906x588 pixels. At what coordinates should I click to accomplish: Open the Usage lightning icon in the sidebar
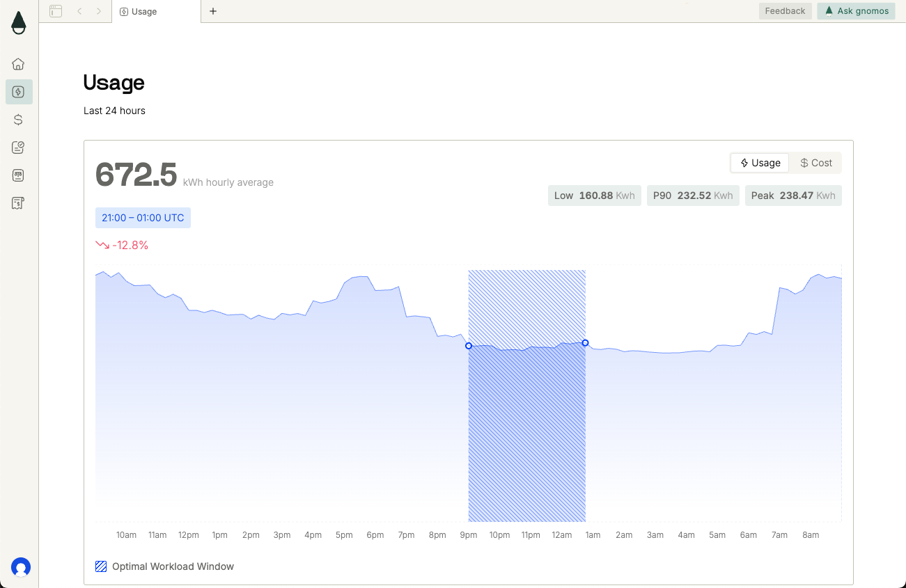pyautogui.click(x=18, y=91)
